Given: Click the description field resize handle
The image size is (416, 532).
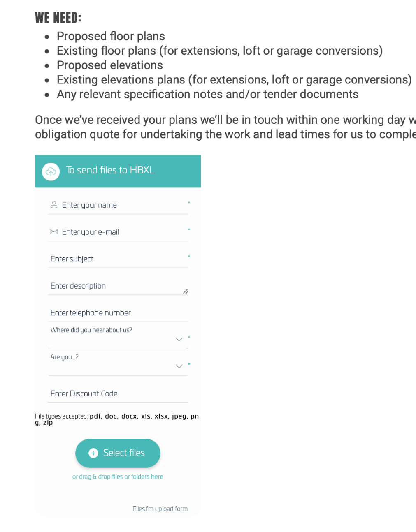Looking at the screenshot, I should click(x=185, y=291).
